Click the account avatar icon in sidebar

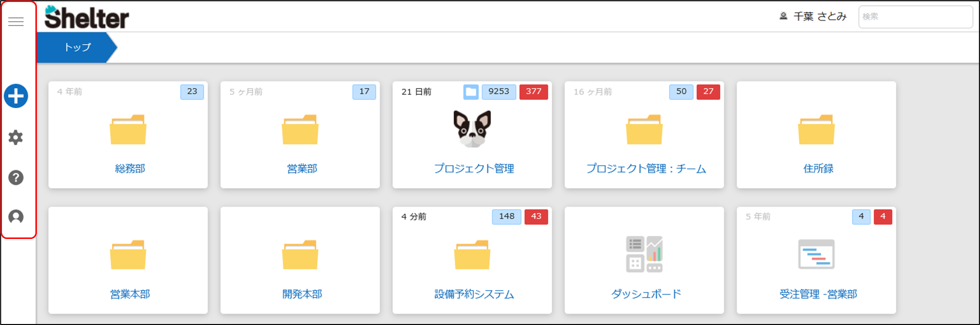point(16,217)
